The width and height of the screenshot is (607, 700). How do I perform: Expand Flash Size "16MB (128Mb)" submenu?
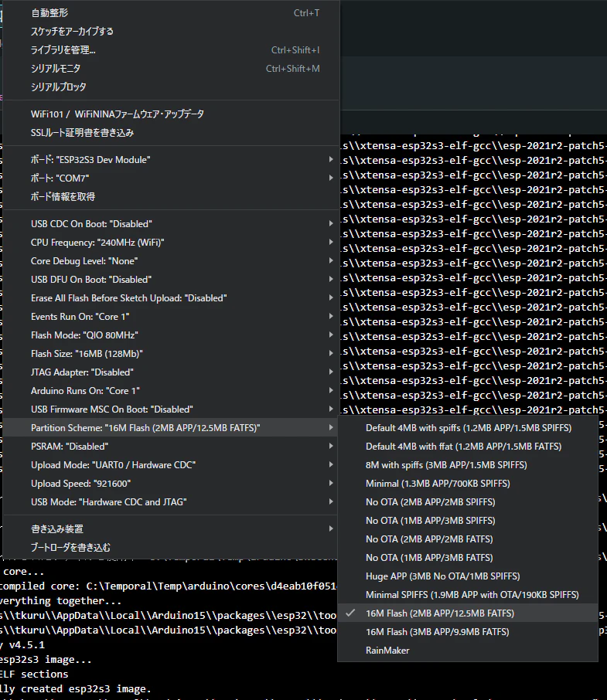(x=171, y=354)
